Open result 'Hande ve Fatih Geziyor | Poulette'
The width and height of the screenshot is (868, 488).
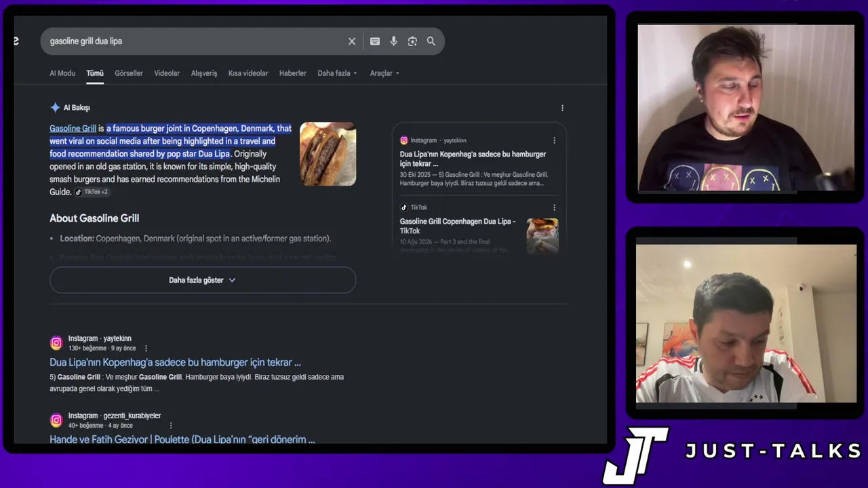[182, 439]
